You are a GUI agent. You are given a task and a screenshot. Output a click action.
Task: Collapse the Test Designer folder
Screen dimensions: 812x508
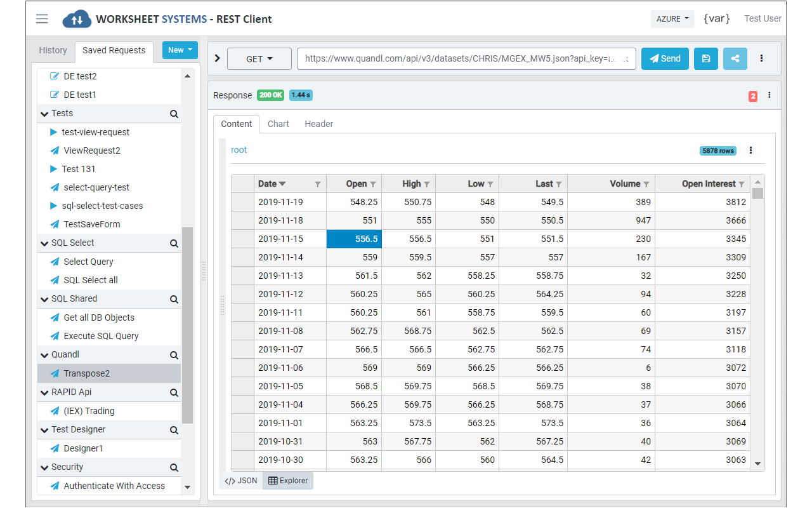click(44, 430)
